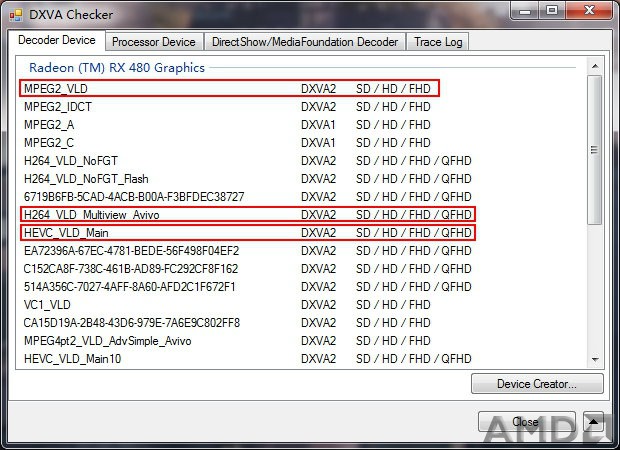The width and height of the screenshot is (620, 450).
Task: Click the Device Creator... button
Action: coord(537,384)
